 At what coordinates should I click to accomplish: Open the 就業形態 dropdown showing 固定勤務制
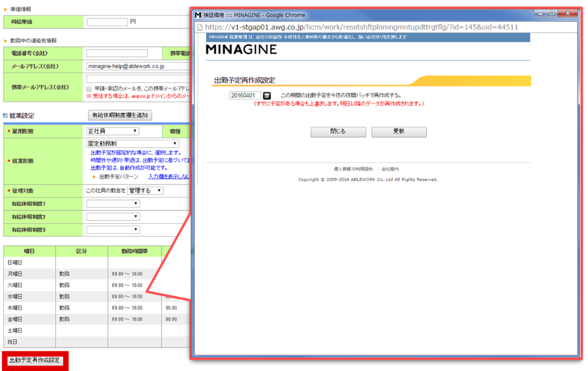133,143
